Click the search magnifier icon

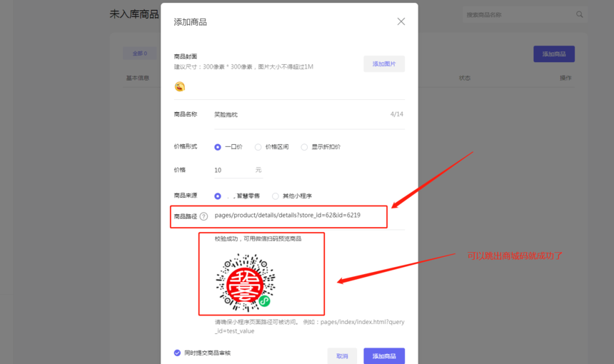(x=580, y=14)
